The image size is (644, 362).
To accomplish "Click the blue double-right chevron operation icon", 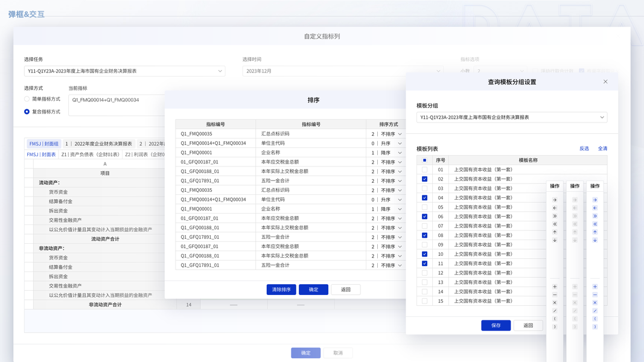I will (x=595, y=216).
